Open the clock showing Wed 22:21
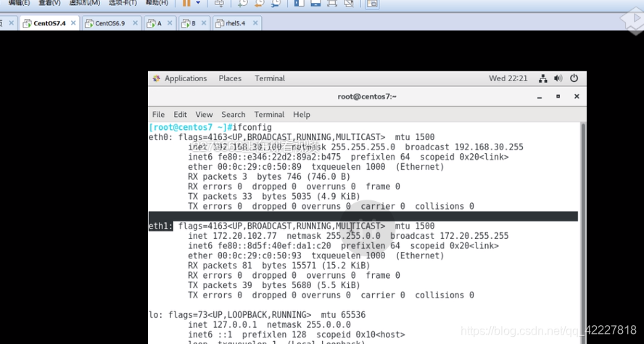644x344 pixels. coord(508,78)
